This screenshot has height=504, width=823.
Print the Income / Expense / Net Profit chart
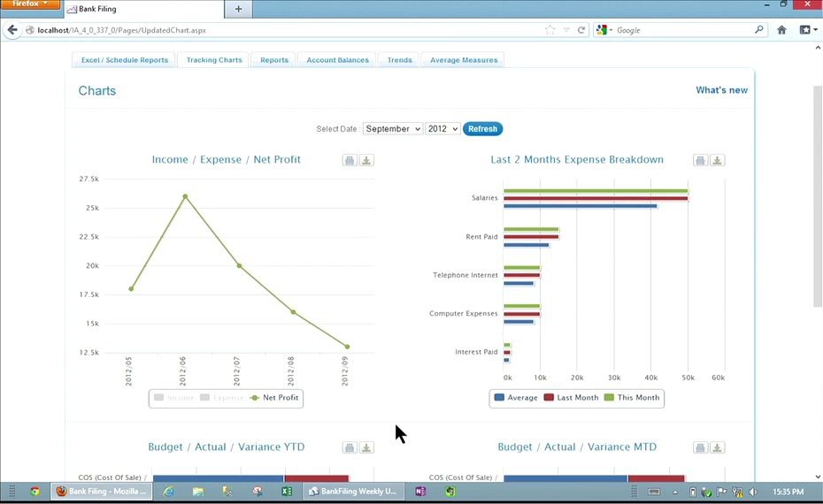pyautogui.click(x=350, y=160)
